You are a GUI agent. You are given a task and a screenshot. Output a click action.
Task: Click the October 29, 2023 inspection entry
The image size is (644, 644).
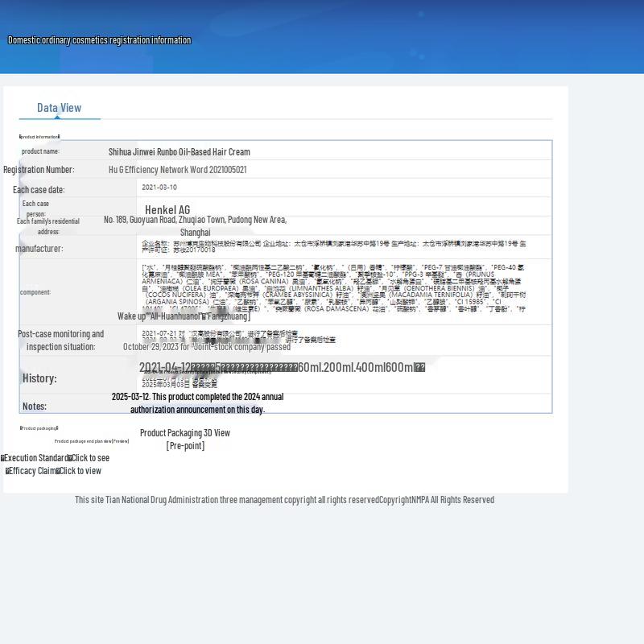pos(206,348)
